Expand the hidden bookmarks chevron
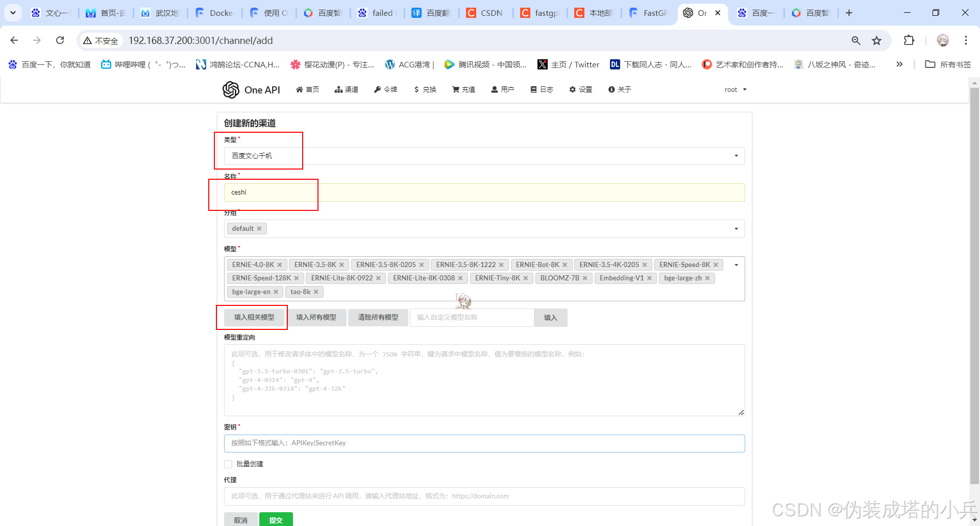Screen dimensions: 980x526 pos(899,64)
